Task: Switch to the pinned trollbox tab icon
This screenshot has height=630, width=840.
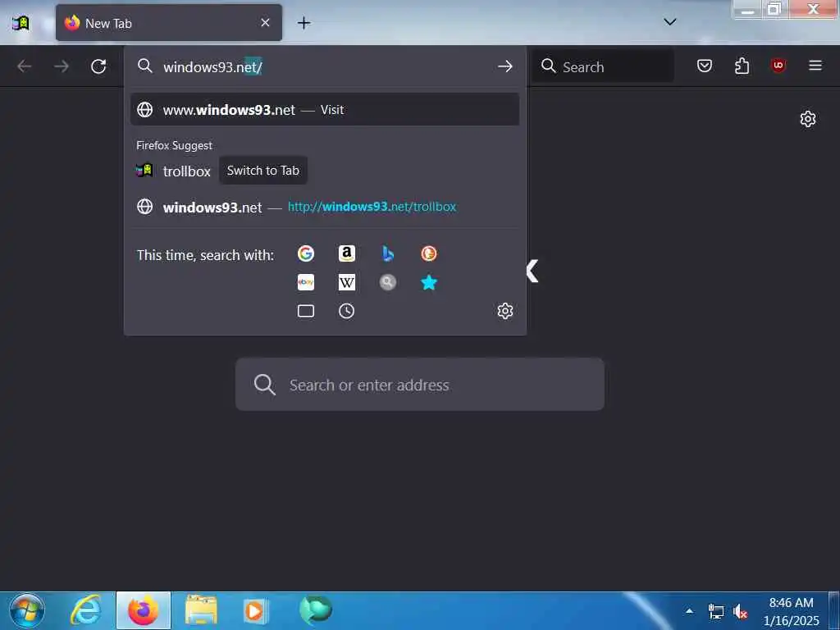Action: tap(21, 23)
